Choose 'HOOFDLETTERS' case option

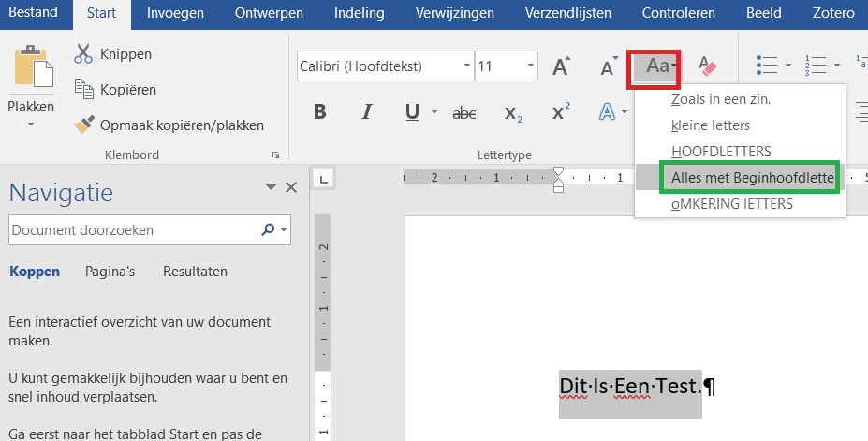tap(740, 152)
